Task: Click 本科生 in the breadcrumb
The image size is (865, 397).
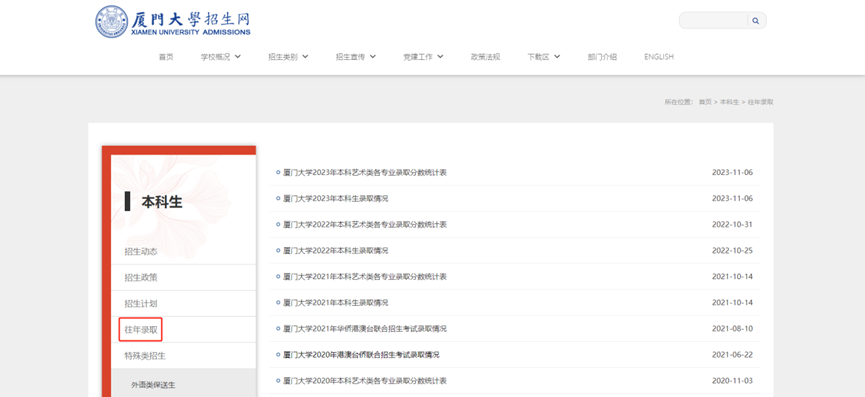Action: pyautogui.click(x=729, y=102)
